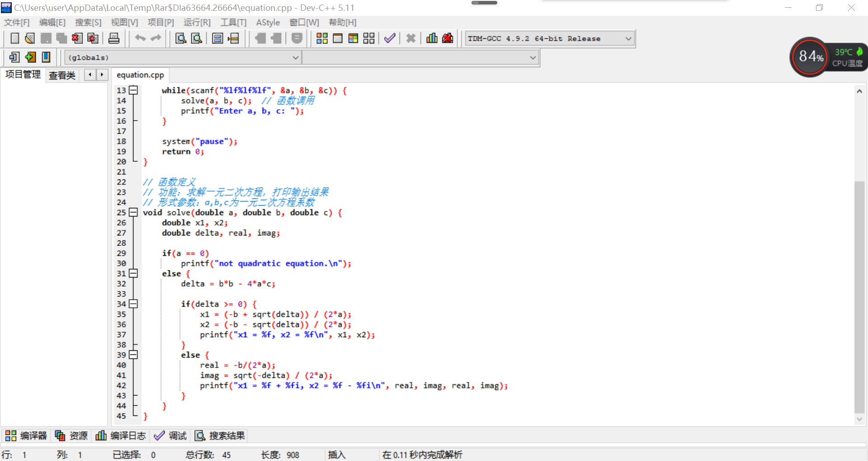Click the Close All files toolbar icon
This screenshot has height=461, width=868.
[93, 38]
